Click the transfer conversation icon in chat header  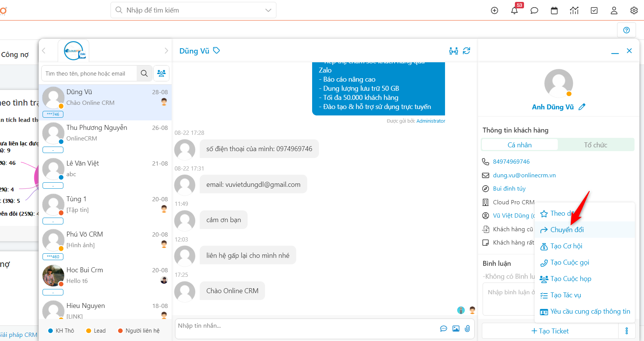453,51
